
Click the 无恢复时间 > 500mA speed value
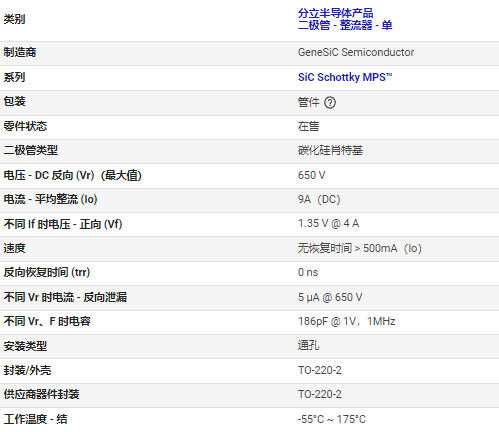pos(360,248)
